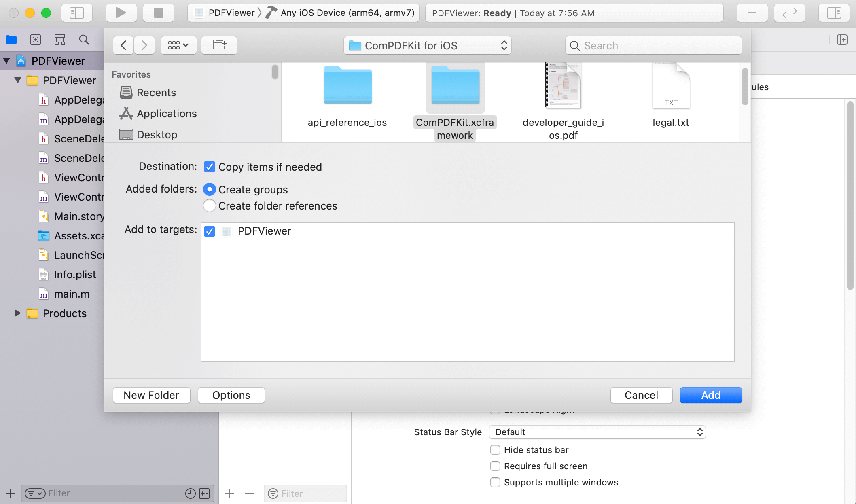This screenshot has height=504, width=856.
Task: Open Assets.xcassets in navigator
Action: click(x=71, y=236)
